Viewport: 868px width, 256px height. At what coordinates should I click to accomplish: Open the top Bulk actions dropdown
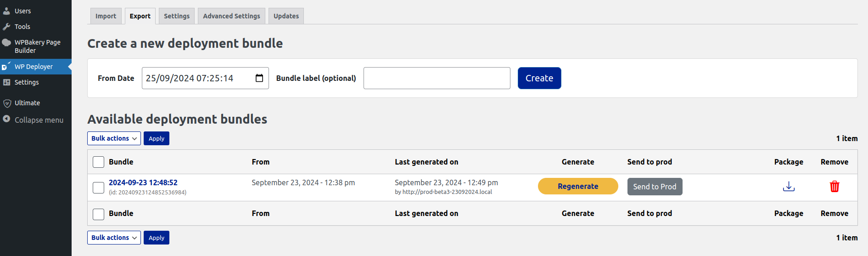click(114, 138)
